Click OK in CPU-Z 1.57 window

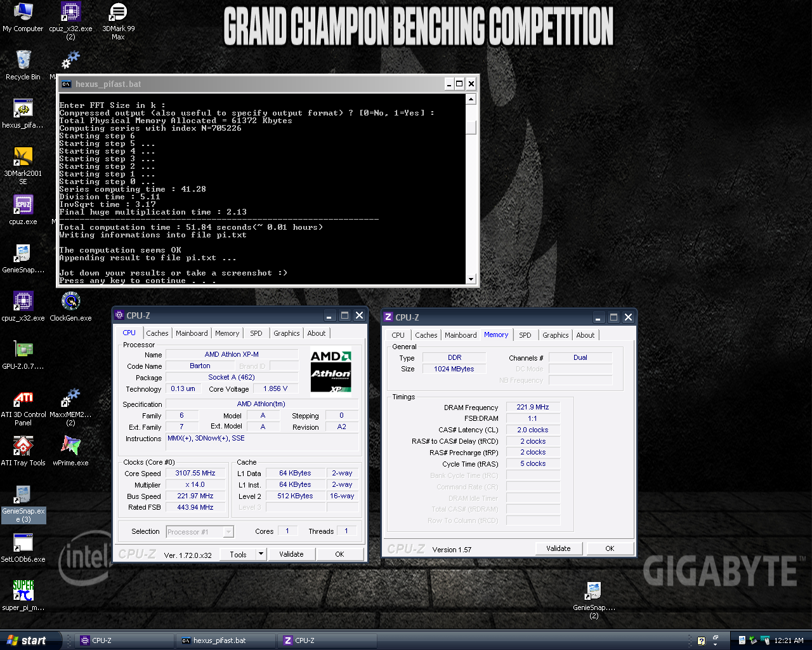pos(610,548)
